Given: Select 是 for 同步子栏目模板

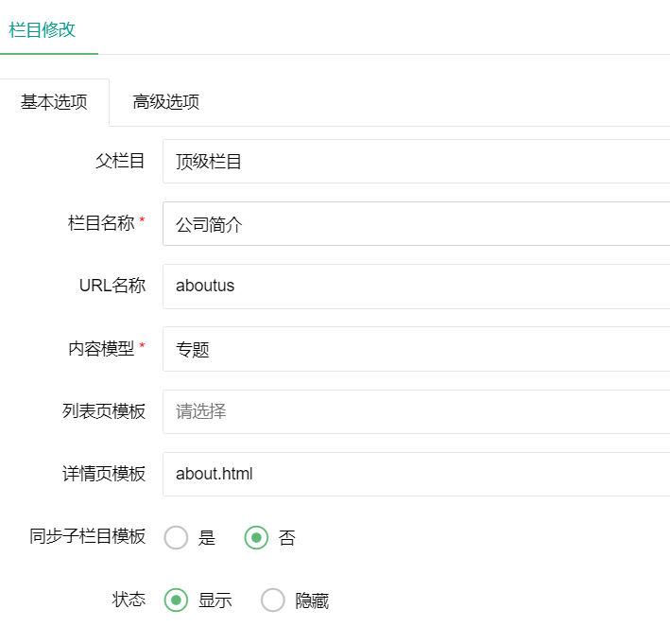Looking at the screenshot, I should 176,537.
